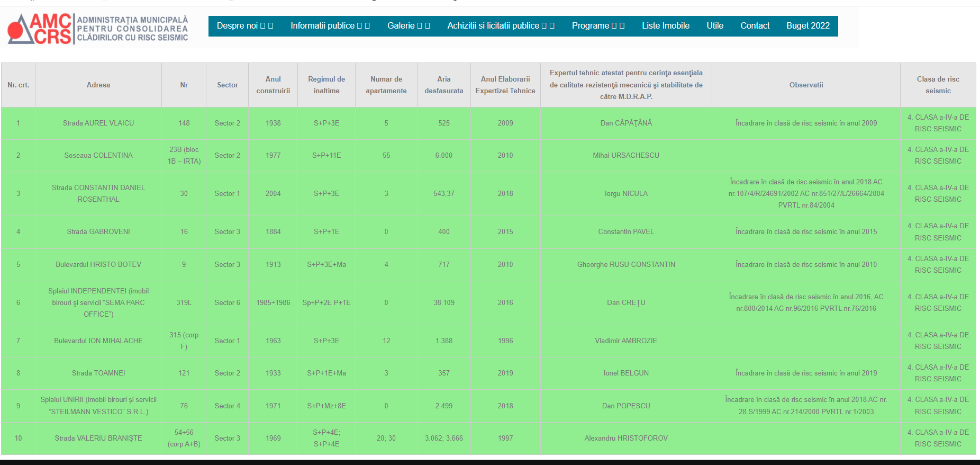Click observation with PVRTL nr.1/2003
980x465 pixels.
(x=806, y=406)
